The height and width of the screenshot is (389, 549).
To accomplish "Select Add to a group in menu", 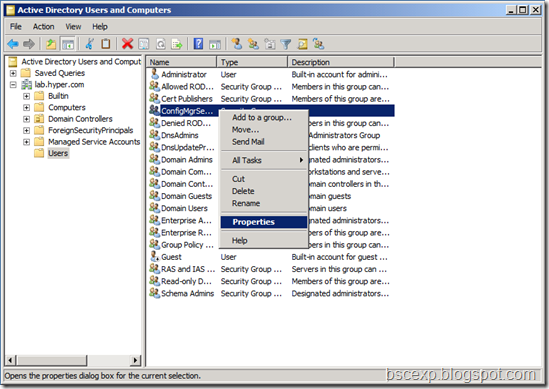I will [264, 118].
